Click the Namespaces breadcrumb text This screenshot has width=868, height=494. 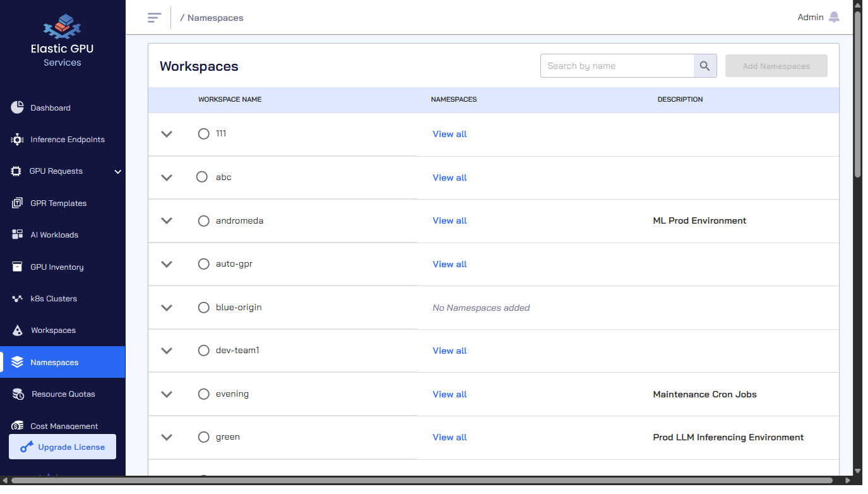tap(215, 18)
